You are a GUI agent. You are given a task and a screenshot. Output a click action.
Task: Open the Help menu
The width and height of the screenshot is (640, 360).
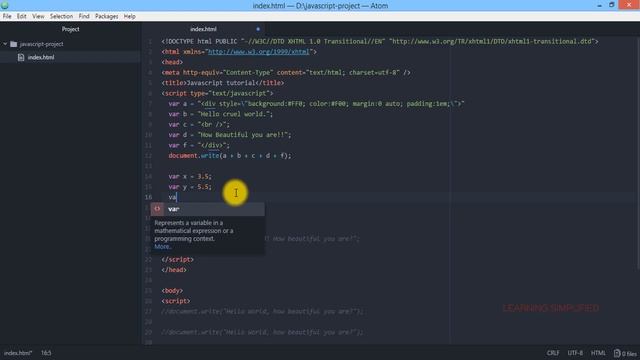click(130, 16)
